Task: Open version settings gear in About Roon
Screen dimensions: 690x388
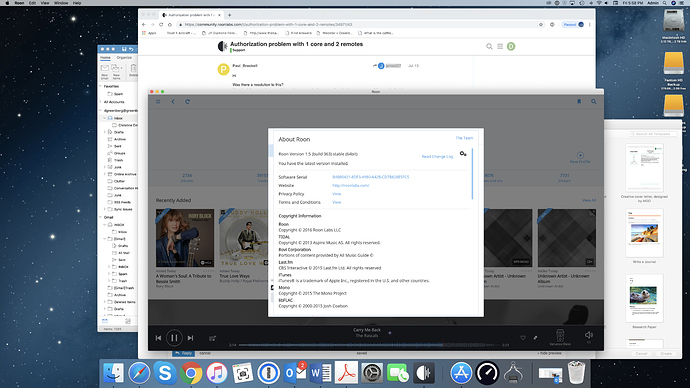Action: pyautogui.click(x=463, y=154)
